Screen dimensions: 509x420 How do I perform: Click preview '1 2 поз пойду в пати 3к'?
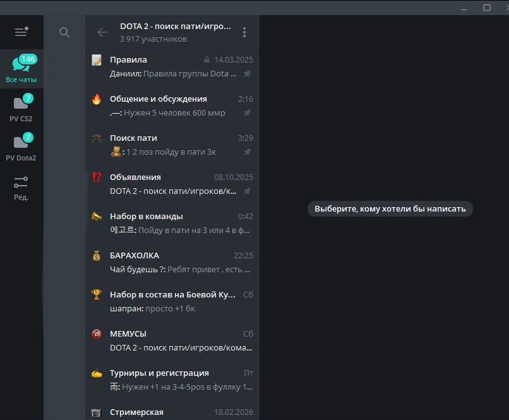(171, 152)
